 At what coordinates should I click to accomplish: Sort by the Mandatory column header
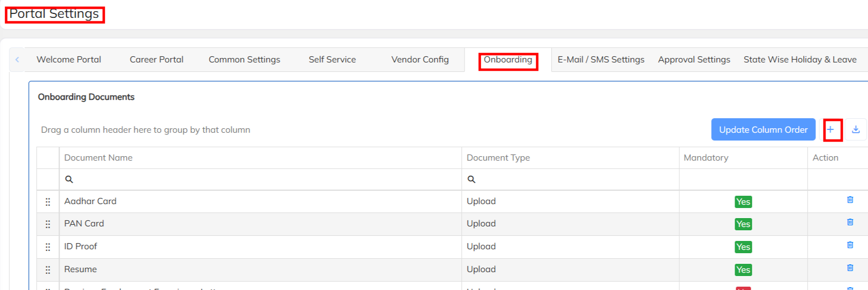706,158
